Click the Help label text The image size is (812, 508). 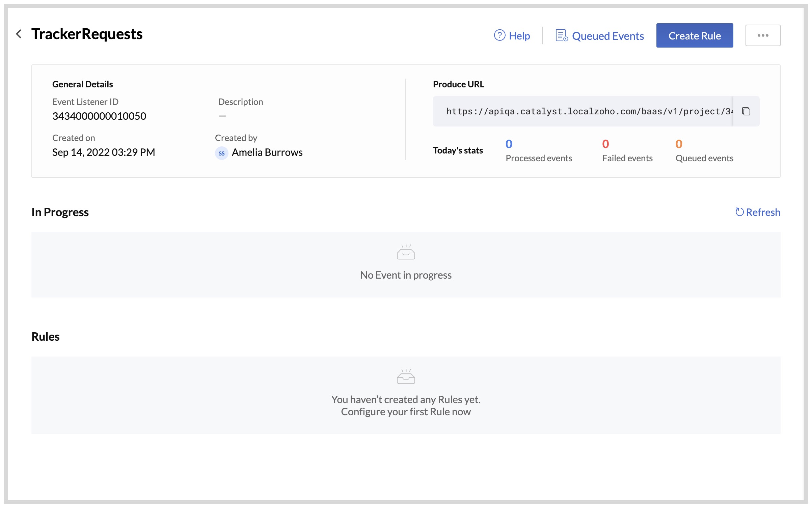(519, 35)
